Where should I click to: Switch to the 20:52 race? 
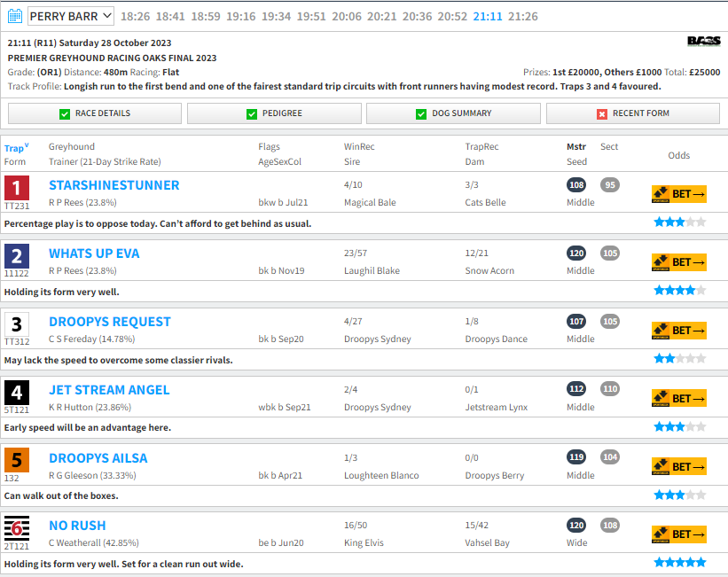click(452, 17)
